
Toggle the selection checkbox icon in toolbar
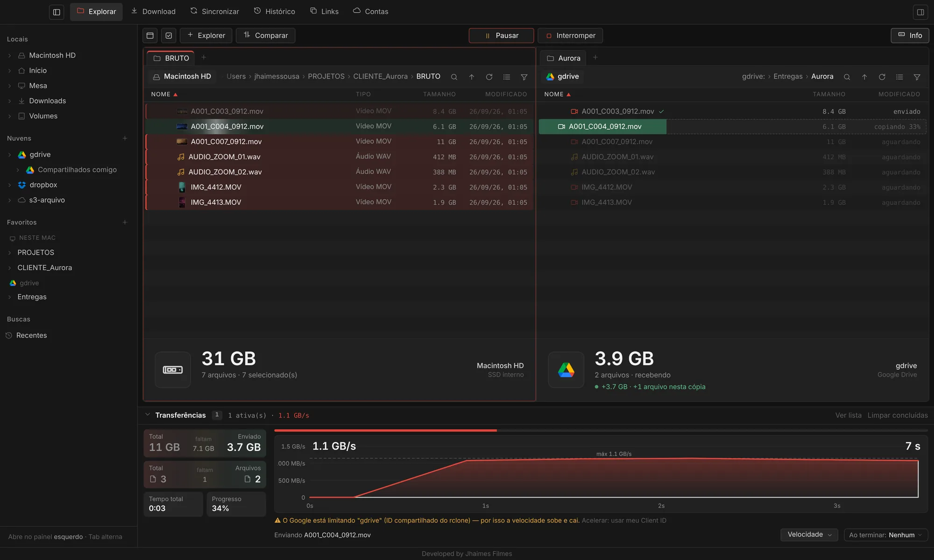(x=169, y=35)
